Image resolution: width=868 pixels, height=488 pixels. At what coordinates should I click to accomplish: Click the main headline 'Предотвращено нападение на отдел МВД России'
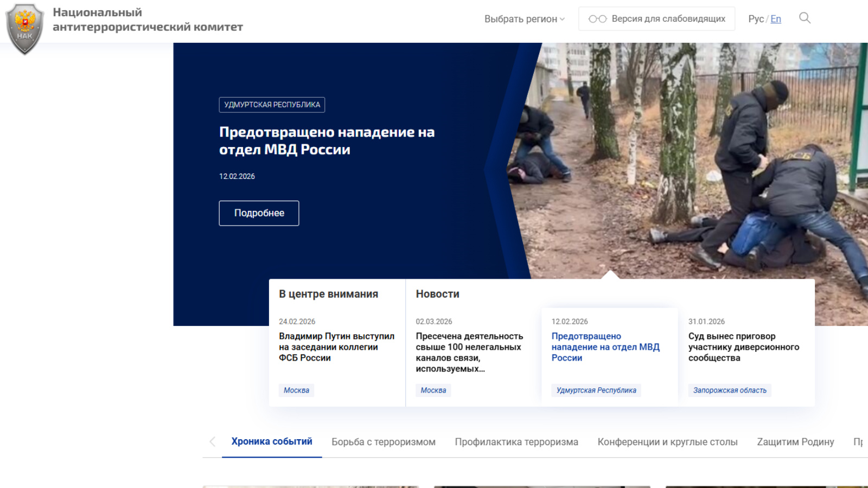tap(327, 141)
